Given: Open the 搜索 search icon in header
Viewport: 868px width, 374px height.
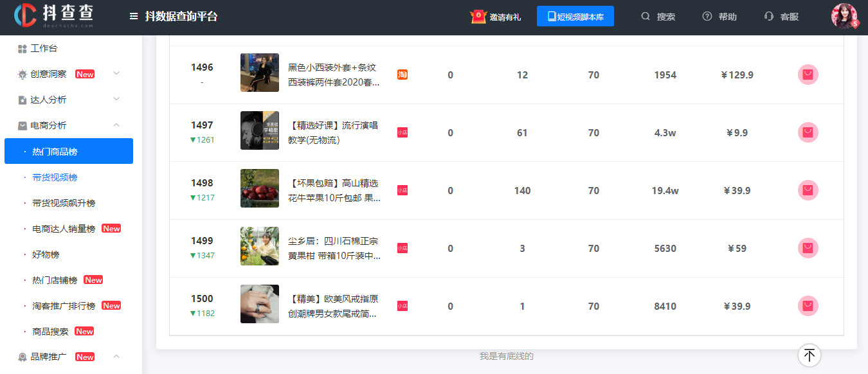Looking at the screenshot, I should (x=646, y=17).
